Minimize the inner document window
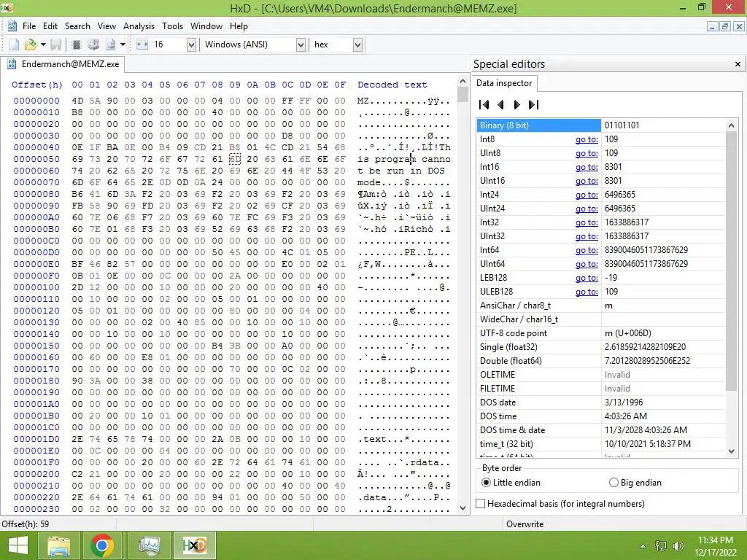The width and height of the screenshot is (747, 560). point(712,26)
